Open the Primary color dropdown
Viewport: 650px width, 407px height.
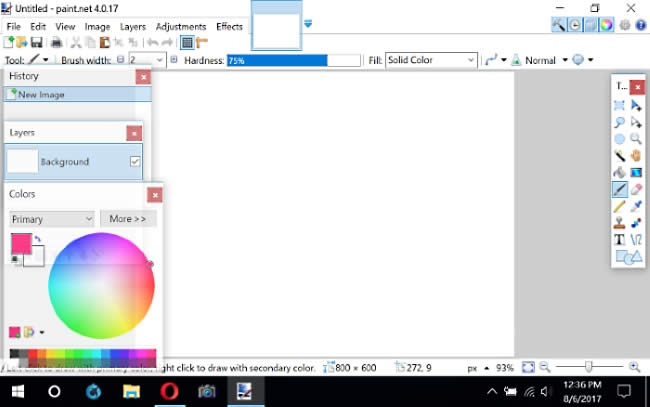pyautogui.click(x=52, y=219)
